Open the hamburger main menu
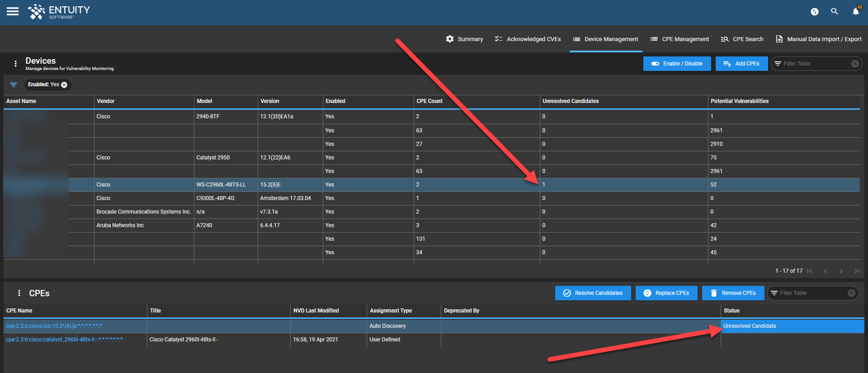 pos(13,12)
